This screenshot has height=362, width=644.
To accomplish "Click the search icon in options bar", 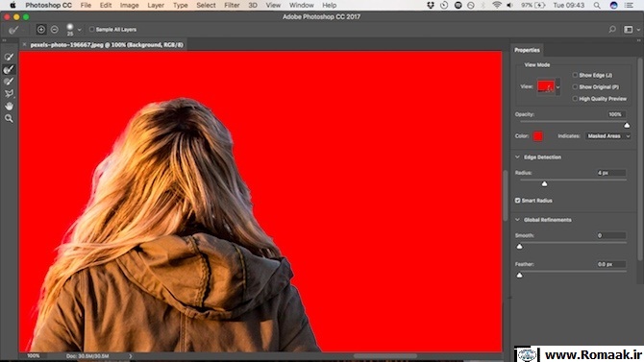I will tap(612, 30).
